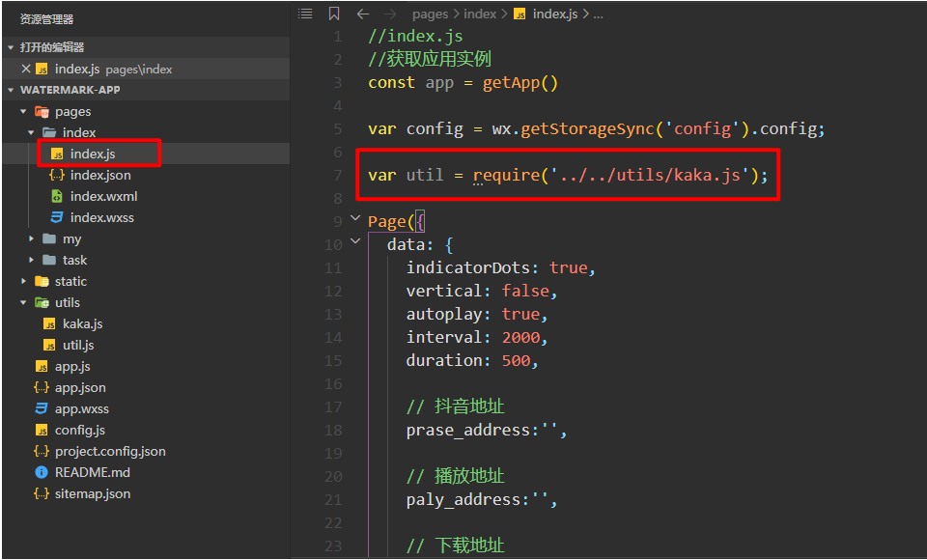The height and width of the screenshot is (560, 927).
Task: Fold the data block at line 10
Action: [x=355, y=241]
